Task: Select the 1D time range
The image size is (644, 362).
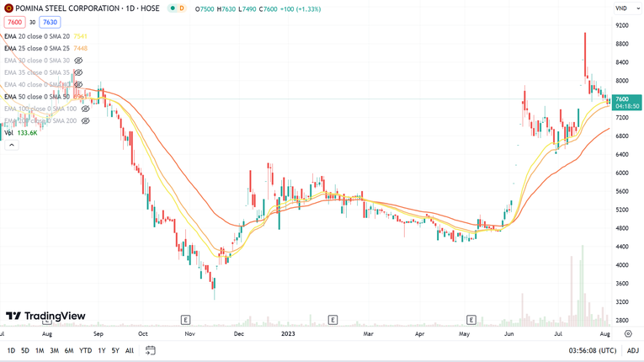Action: point(11,350)
